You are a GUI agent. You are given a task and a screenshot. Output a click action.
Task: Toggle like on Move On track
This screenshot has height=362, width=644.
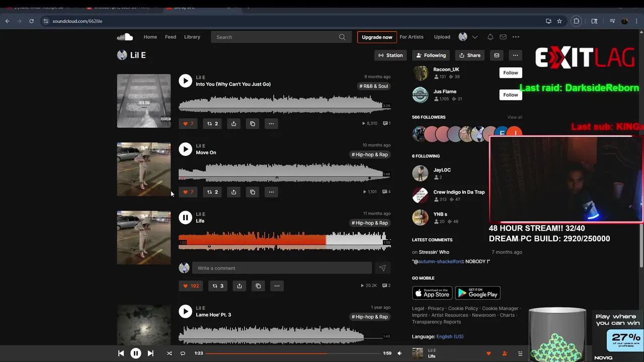click(188, 192)
